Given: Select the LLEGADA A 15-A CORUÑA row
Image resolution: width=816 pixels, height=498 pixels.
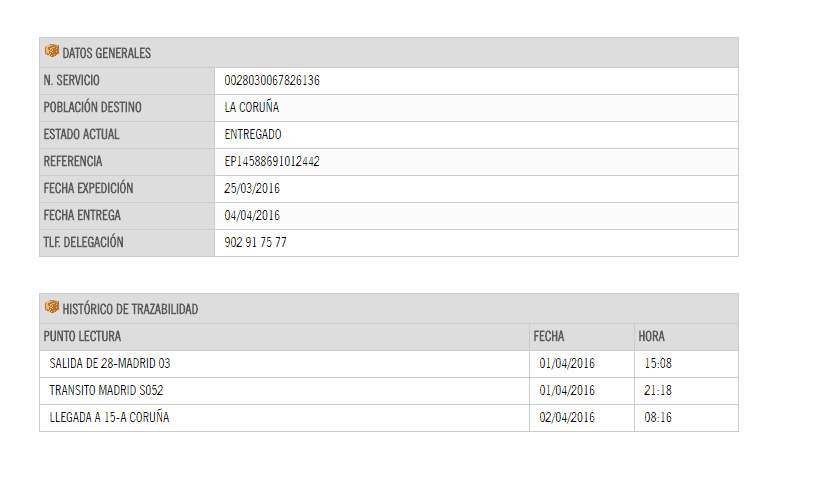Looking at the screenshot, I should coord(389,418).
